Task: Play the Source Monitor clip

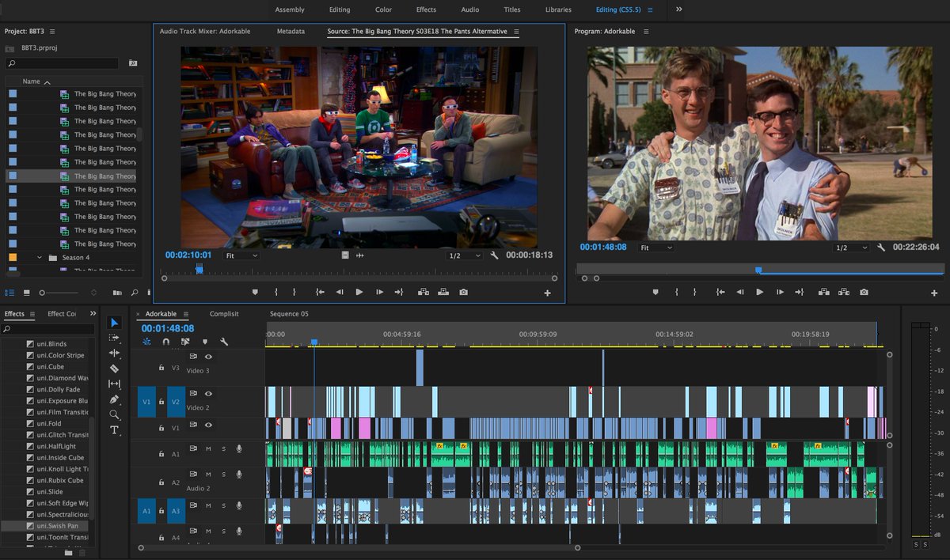Action: pos(359,292)
